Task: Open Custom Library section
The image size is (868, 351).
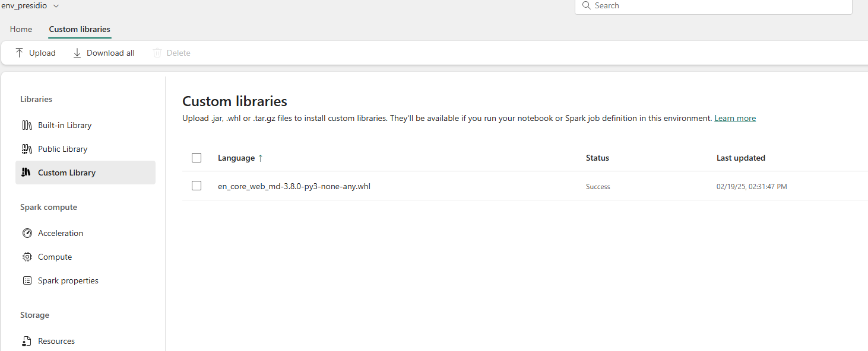Action: tap(85, 173)
